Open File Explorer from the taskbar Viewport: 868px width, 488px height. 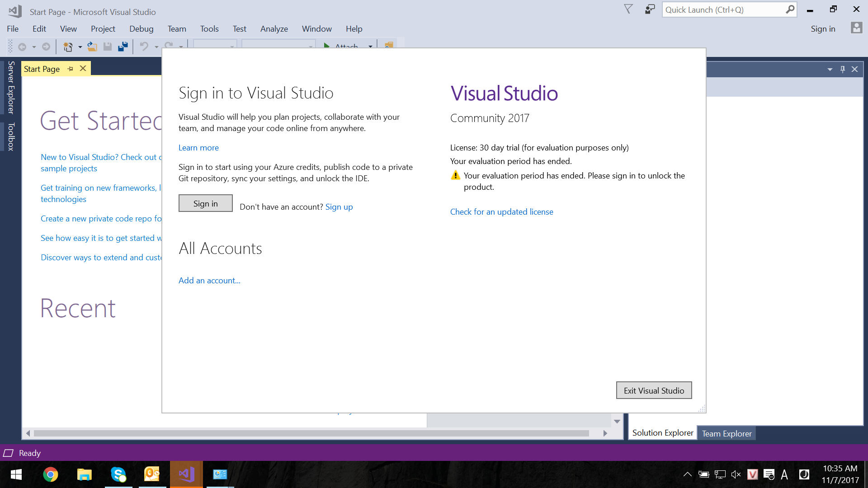(x=84, y=474)
